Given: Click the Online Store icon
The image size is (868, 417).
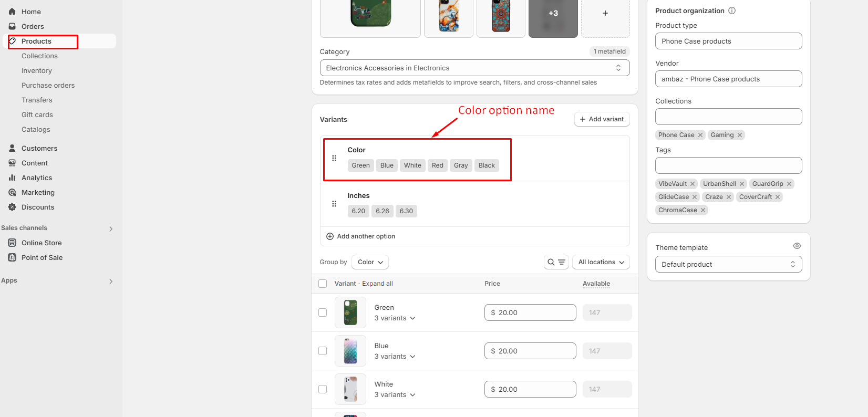Looking at the screenshot, I should tap(12, 243).
